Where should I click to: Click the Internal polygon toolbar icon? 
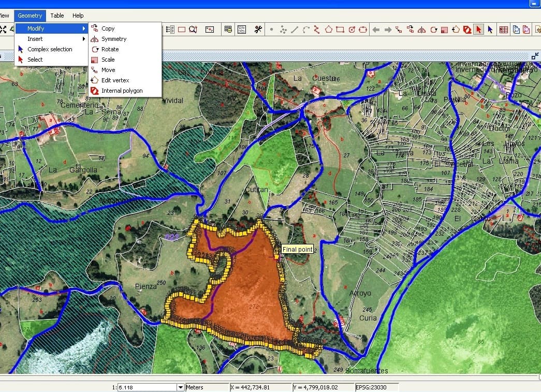coord(467,30)
